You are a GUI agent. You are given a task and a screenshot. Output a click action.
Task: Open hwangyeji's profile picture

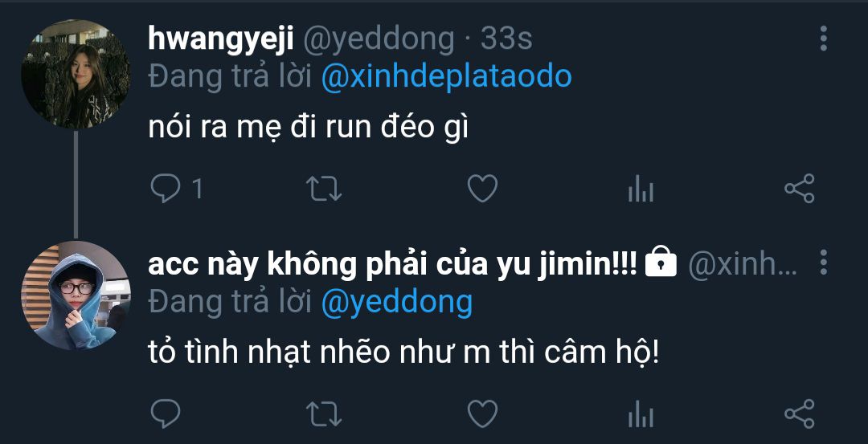76,74
